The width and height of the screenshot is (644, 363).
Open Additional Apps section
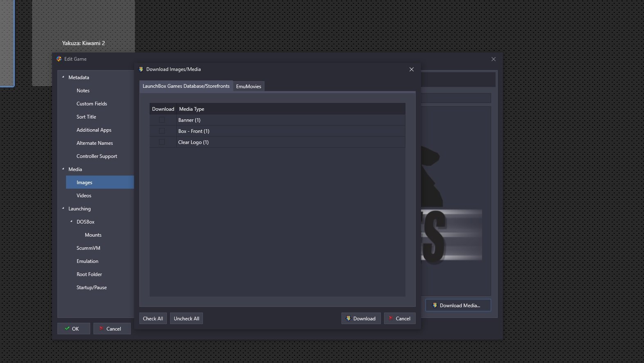[94, 130]
